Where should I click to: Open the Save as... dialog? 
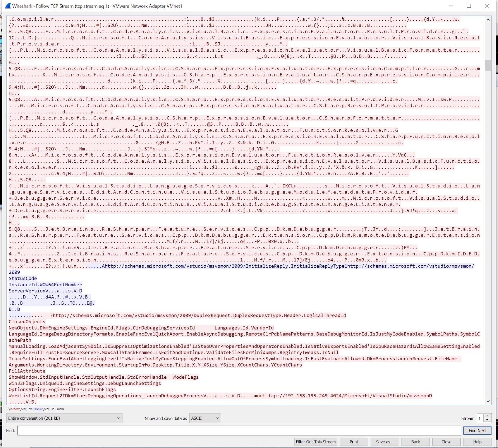(384, 442)
